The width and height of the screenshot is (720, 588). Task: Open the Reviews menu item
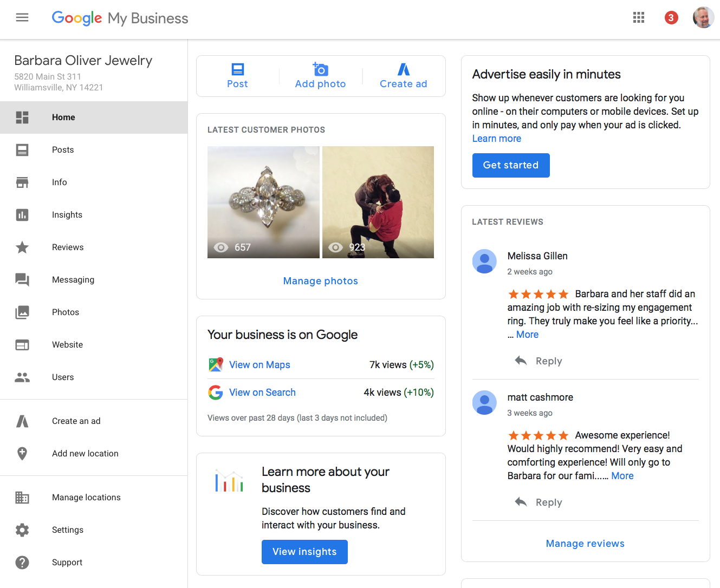point(94,247)
